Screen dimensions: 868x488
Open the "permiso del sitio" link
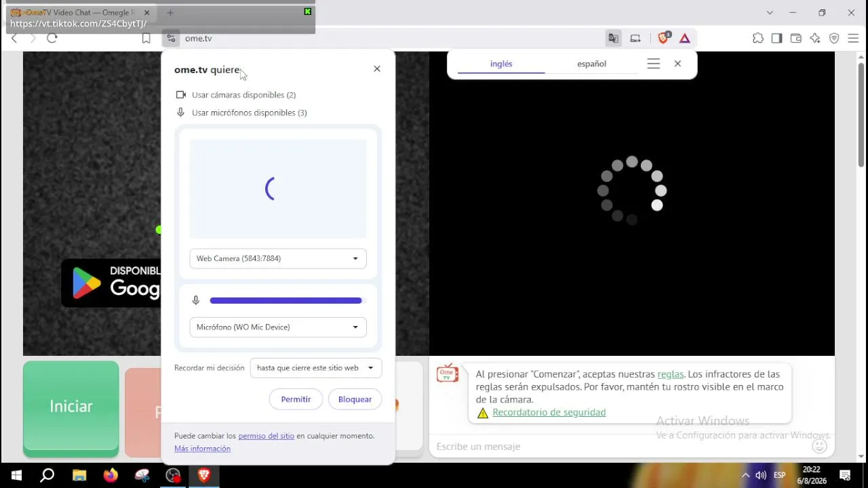267,436
